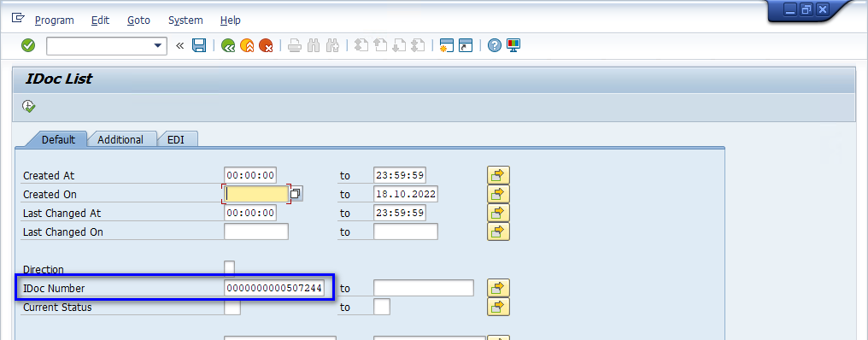This screenshot has width=868, height=340.
Task: Click the IDoc Number field with 0000000000507244
Action: click(274, 288)
